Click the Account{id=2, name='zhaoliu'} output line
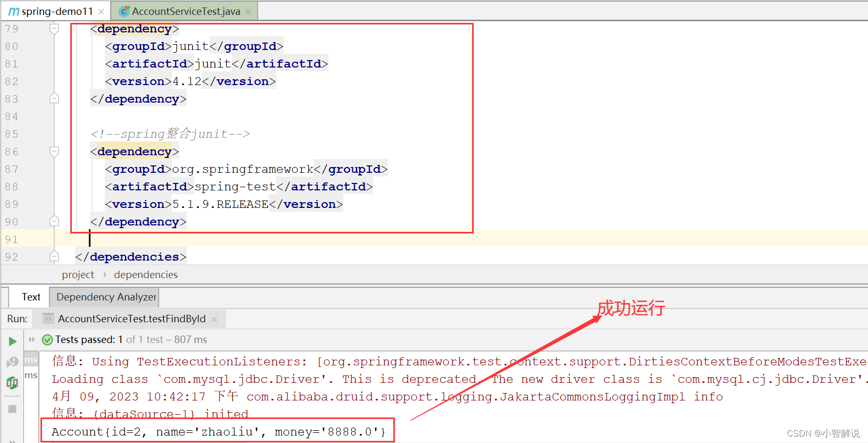Image resolution: width=868 pixels, height=443 pixels. [218, 432]
